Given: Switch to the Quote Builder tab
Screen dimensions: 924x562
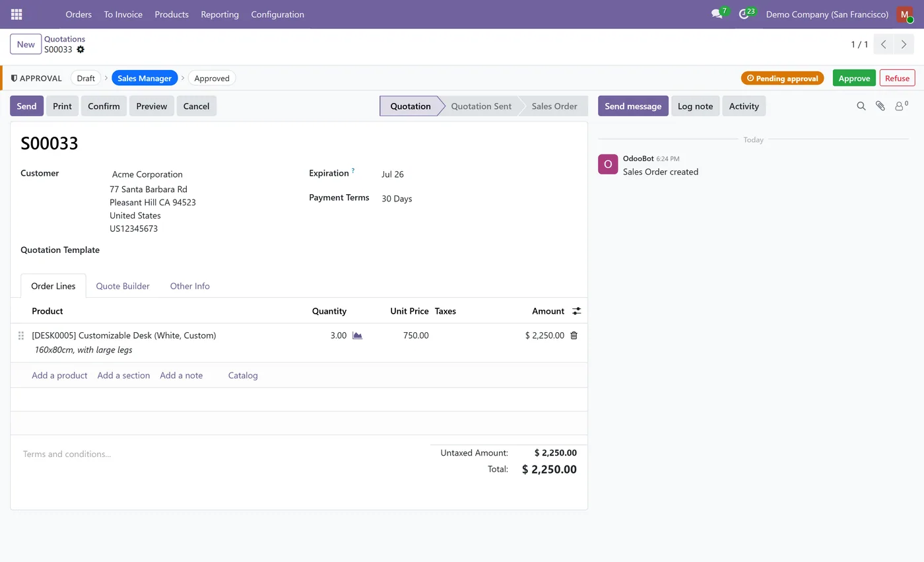Looking at the screenshot, I should click(123, 286).
